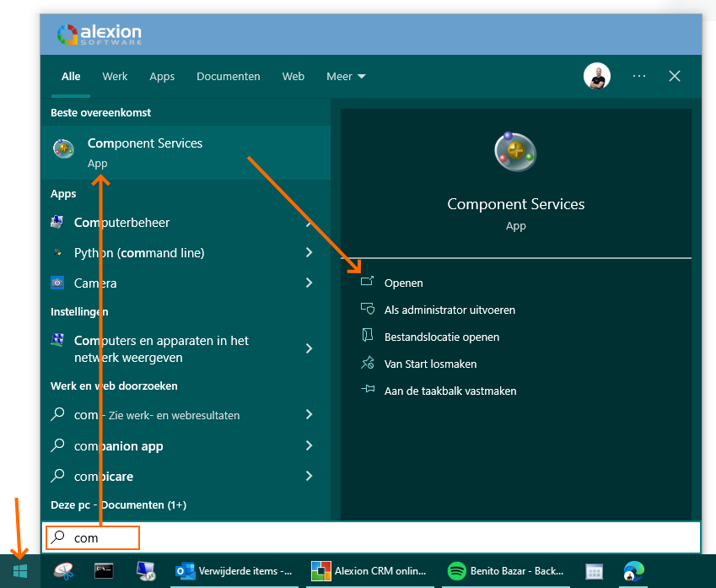Choose Als administrator uitvoeren
The width and height of the screenshot is (716, 588).
point(450,310)
